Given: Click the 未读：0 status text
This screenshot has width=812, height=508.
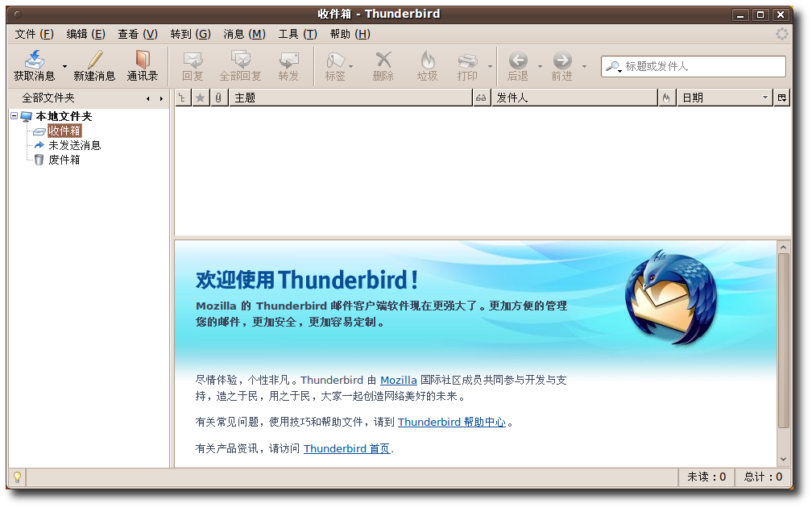Looking at the screenshot, I should [706, 477].
